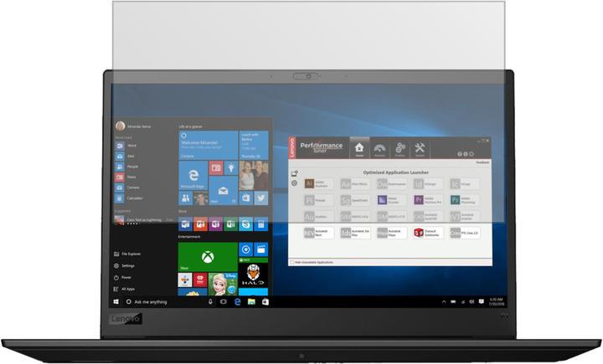Open Camera from most used list
The image size is (603, 364).
(x=127, y=187)
